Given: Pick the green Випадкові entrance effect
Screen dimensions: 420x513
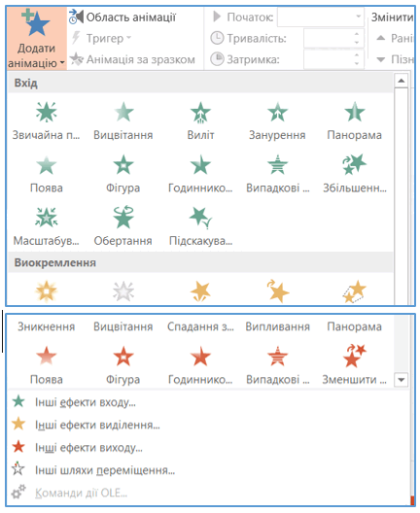Looking at the screenshot, I should (277, 173).
